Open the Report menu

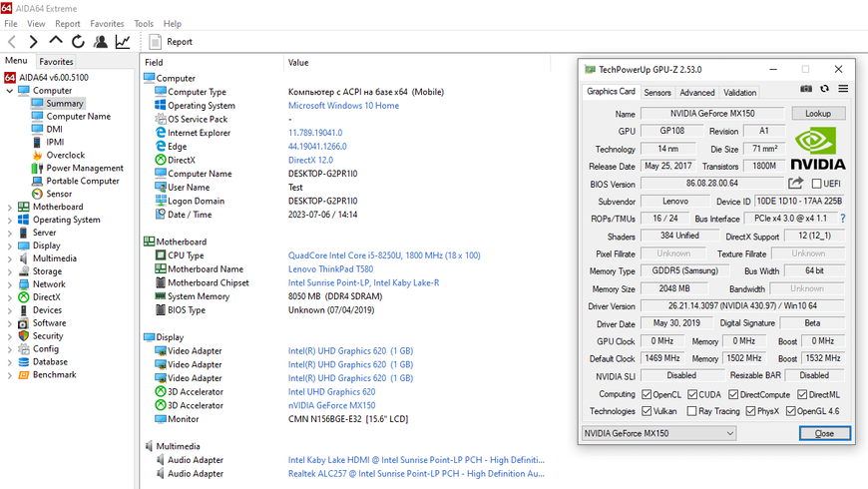[x=68, y=24]
